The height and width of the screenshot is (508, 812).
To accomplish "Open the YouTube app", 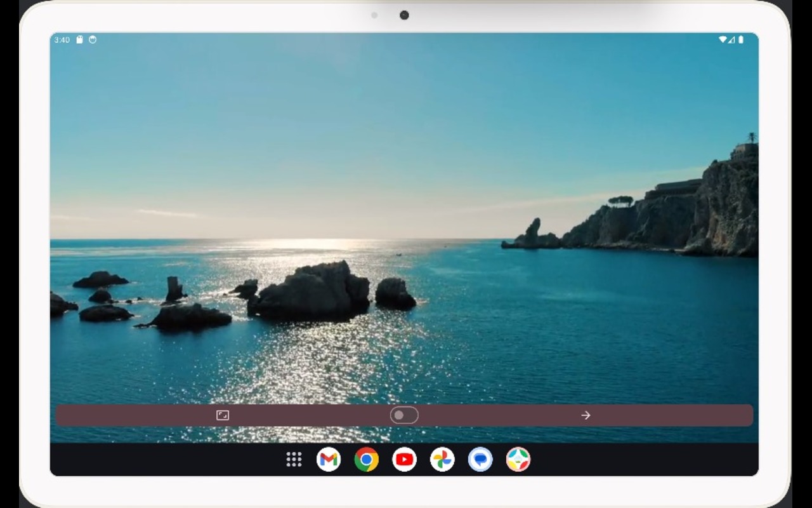I will click(x=404, y=458).
